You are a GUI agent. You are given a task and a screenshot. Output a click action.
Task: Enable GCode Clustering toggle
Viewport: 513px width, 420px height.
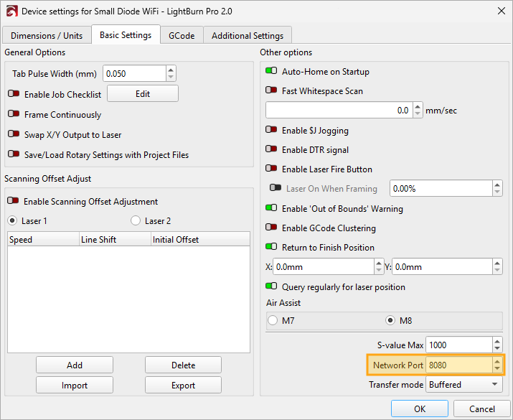point(271,228)
